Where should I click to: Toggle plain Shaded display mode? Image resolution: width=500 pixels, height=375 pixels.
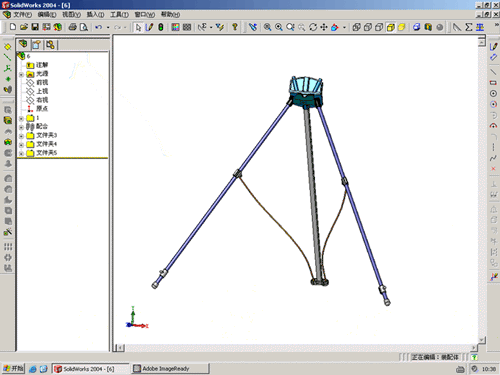[x=402, y=27]
